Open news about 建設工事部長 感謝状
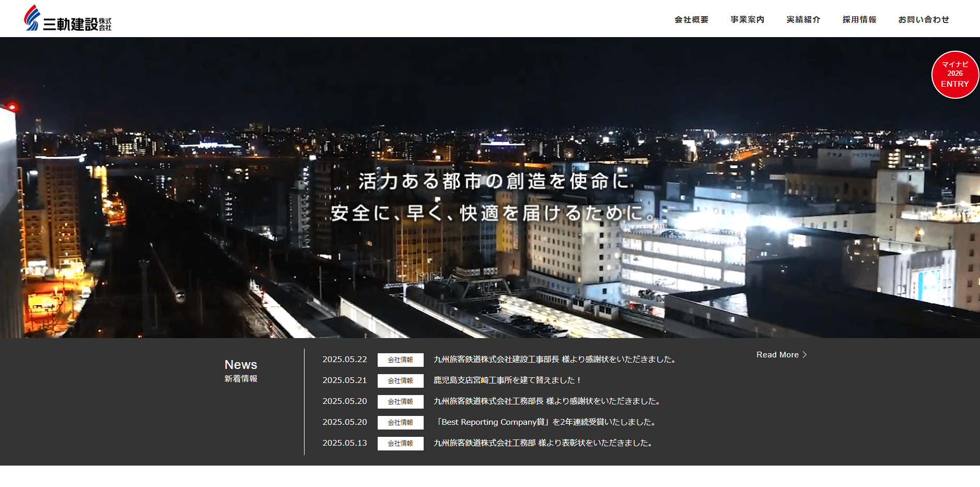 (556, 360)
